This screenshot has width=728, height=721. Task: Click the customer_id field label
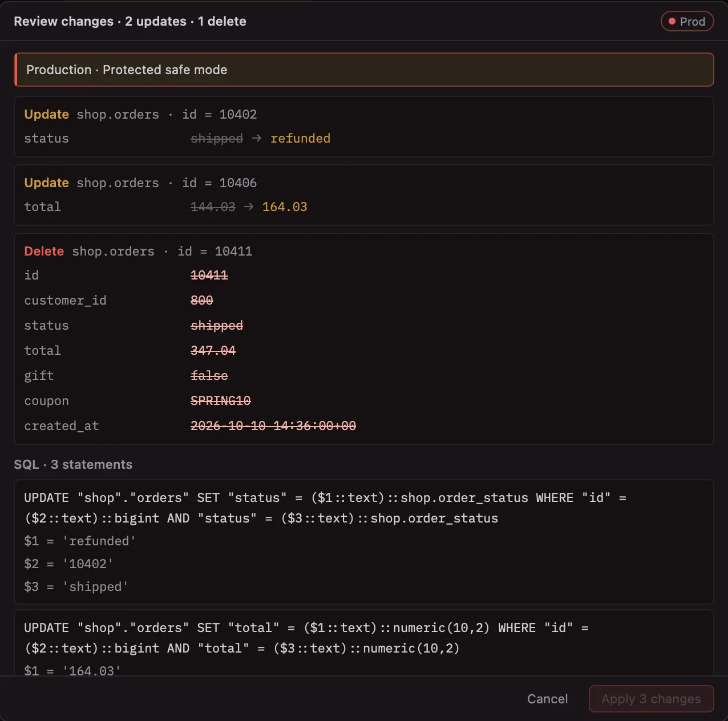pyautogui.click(x=66, y=301)
